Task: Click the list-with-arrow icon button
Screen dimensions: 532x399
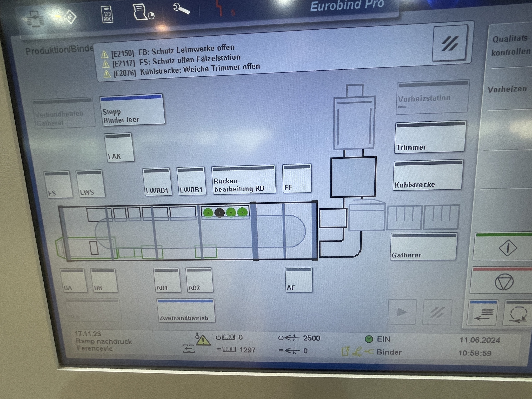Action: pos(482,313)
